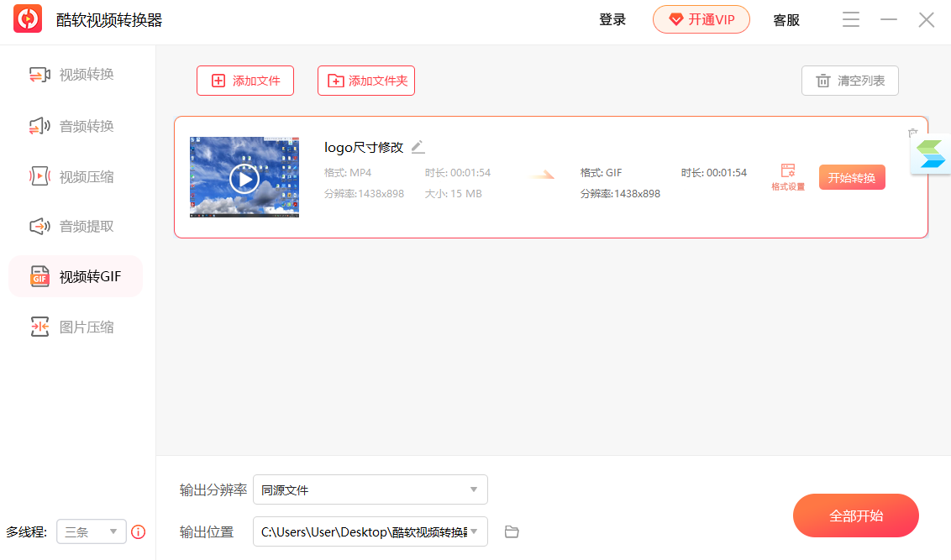Click the multithread info icon
Screen dimensions: 951x560
[139, 532]
